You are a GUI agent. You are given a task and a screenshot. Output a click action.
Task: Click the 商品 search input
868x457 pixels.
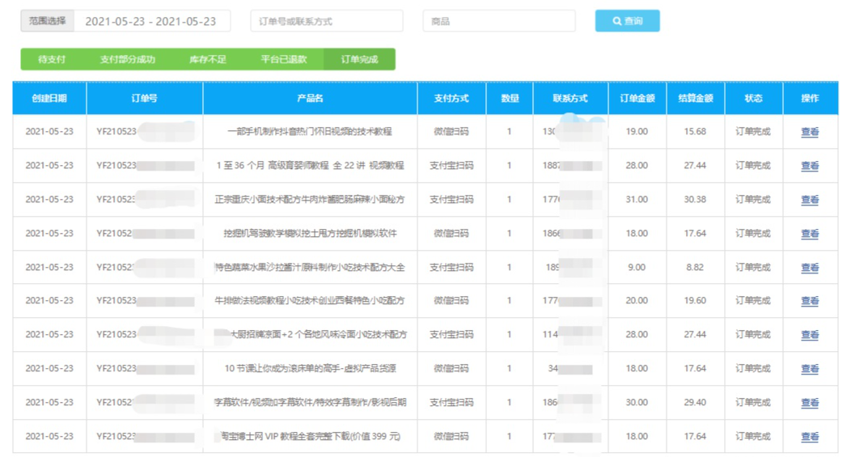pos(498,21)
